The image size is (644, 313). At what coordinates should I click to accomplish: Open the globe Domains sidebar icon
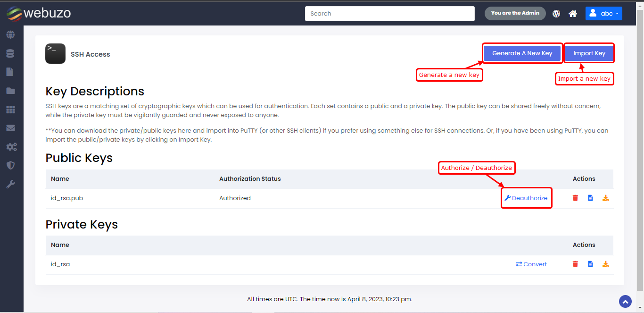pyautogui.click(x=10, y=34)
